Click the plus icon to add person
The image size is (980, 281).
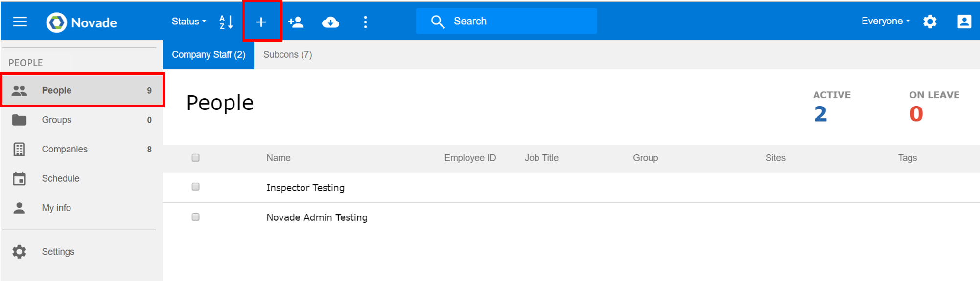click(261, 22)
